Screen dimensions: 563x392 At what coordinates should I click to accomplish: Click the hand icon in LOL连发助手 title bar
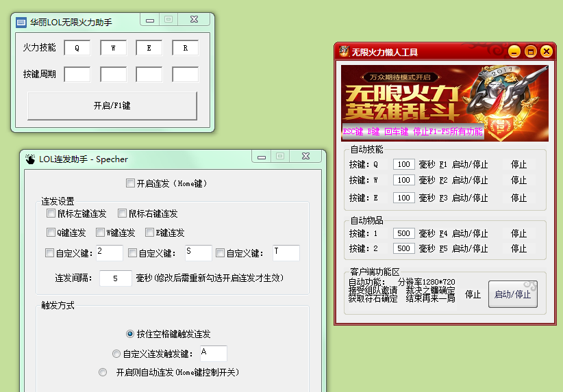point(30,159)
